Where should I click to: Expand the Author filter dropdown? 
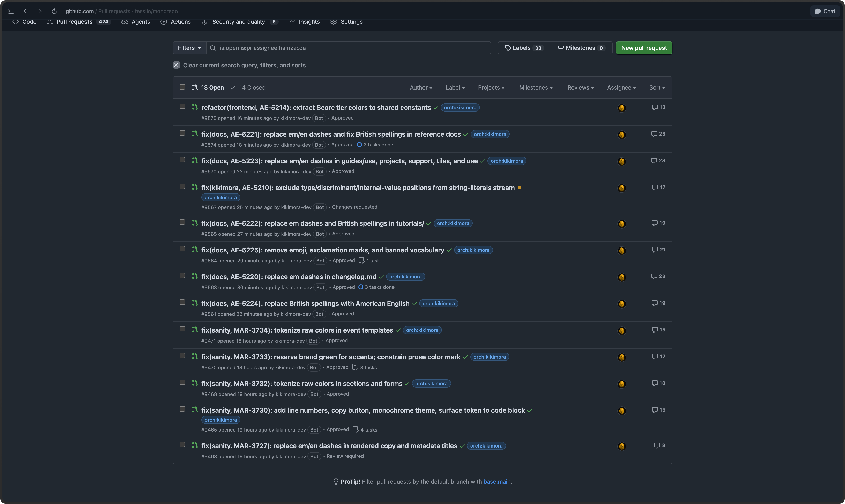(421, 88)
